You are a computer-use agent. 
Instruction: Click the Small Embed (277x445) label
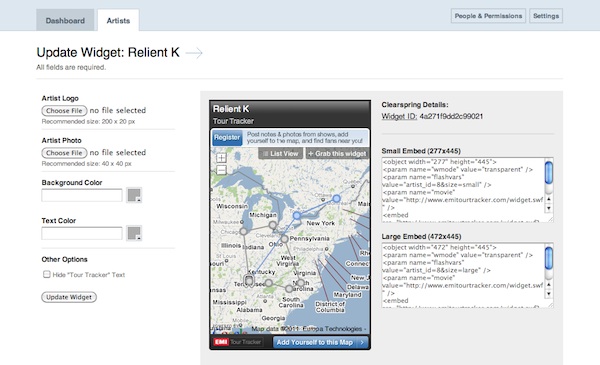pyautogui.click(x=421, y=151)
